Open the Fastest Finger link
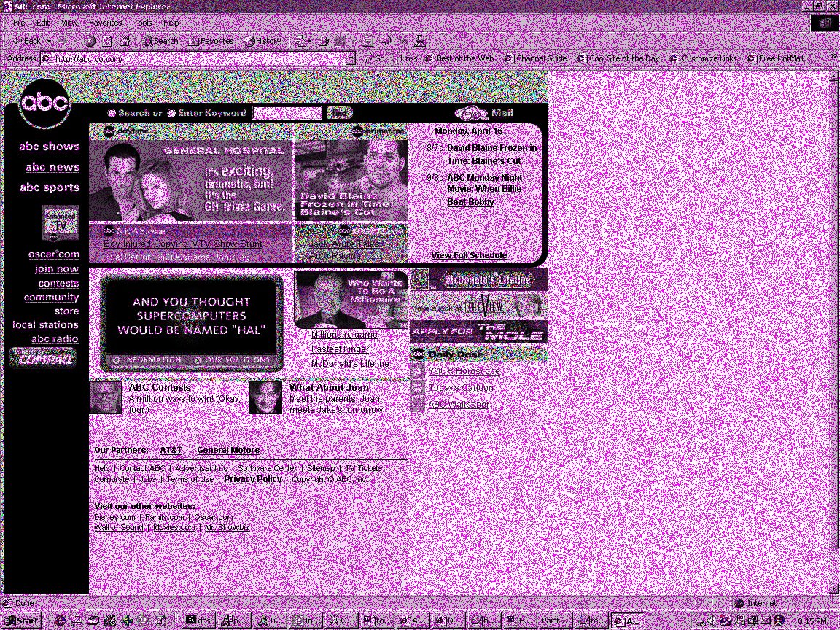Image resolution: width=840 pixels, height=630 pixels. click(341, 349)
